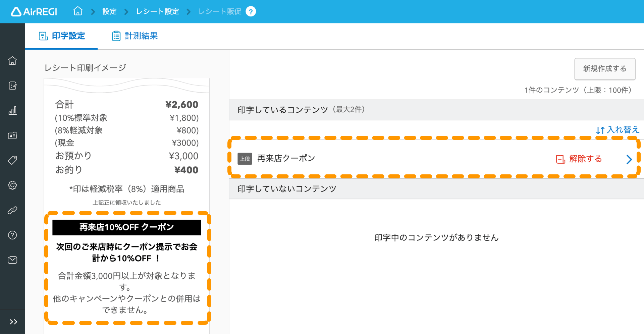Click 新規作成する button
This screenshot has height=334, width=644.
point(605,69)
